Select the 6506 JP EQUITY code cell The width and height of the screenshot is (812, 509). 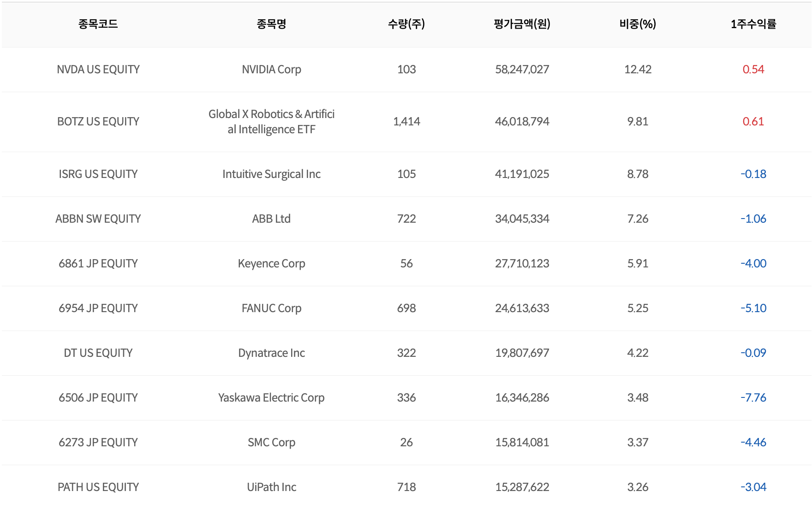98,397
